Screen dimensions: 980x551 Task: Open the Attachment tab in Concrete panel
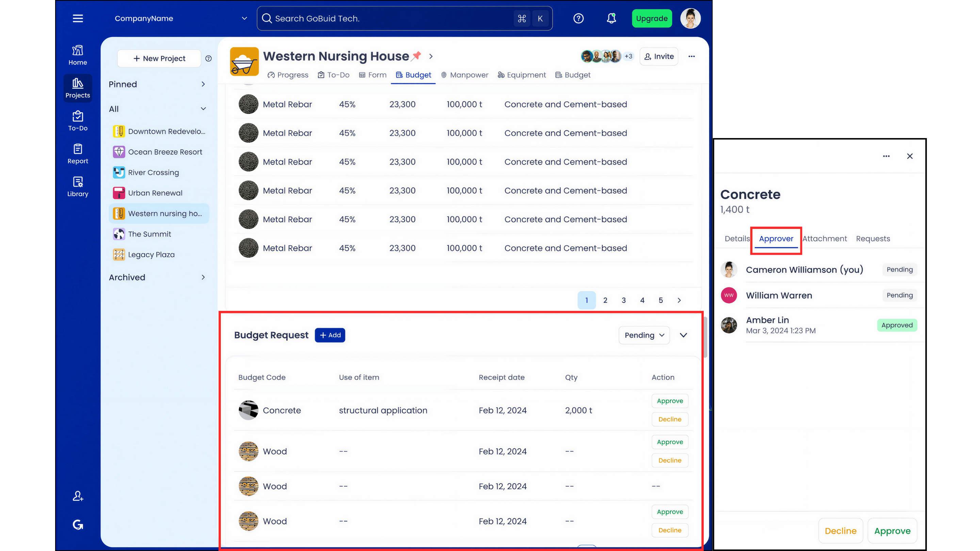(824, 238)
